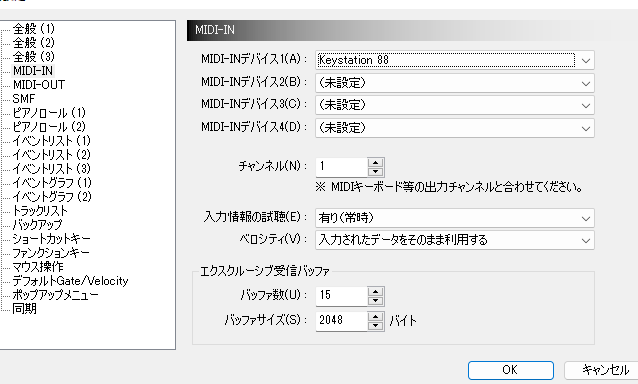Open MIDI-INデバイス4(D) device dropdown
The width and height of the screenshot is (638, 384).
(454, 128)
